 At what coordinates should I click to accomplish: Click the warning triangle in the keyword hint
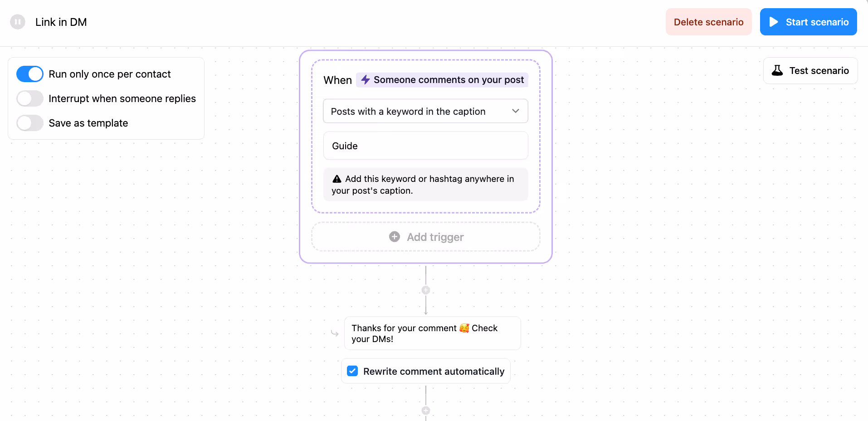336,178
